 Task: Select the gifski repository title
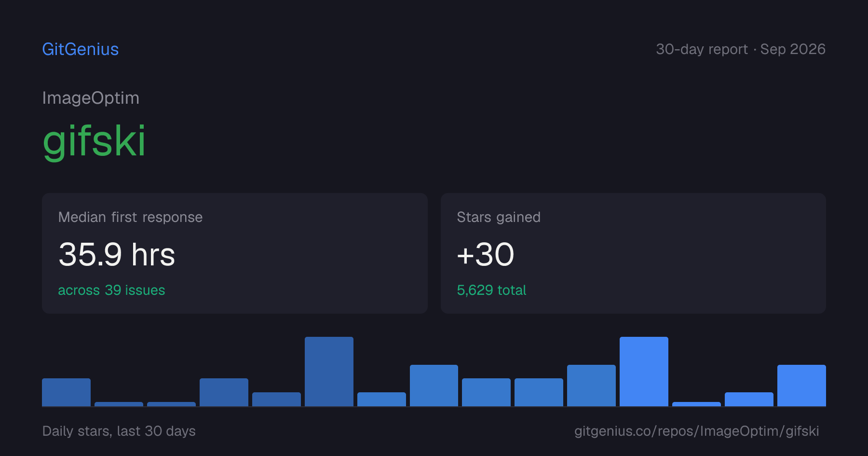click(94, 140)
